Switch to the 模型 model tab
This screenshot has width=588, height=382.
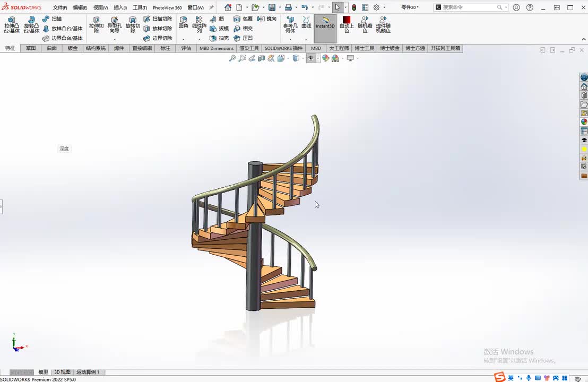[x=43, y=372]
